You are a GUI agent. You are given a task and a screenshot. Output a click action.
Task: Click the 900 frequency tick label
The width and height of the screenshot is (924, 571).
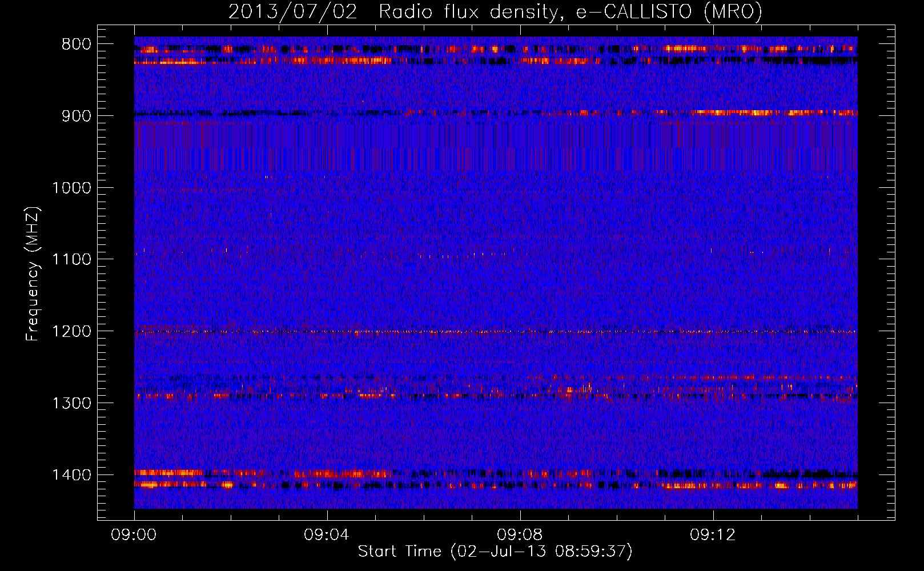[x=77, y=116]
